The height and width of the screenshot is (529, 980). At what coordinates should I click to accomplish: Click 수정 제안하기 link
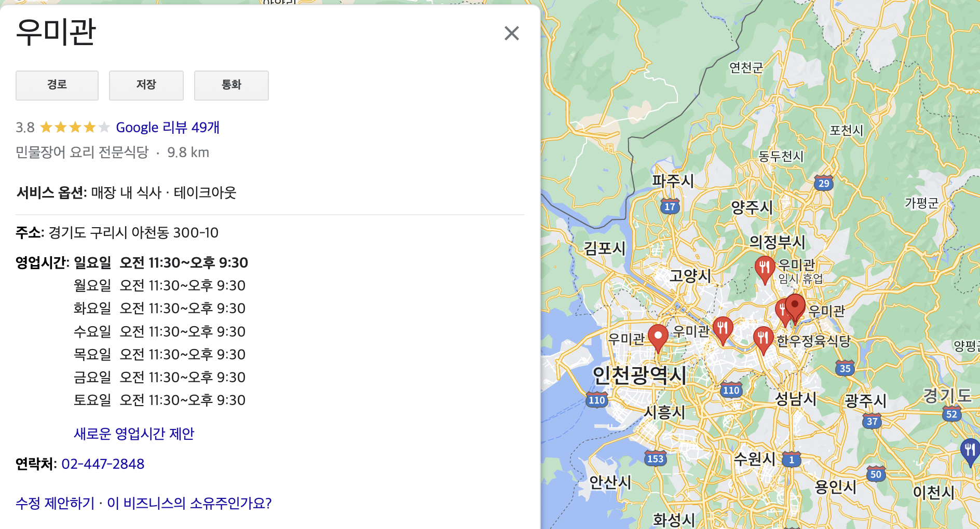[55, 503]
